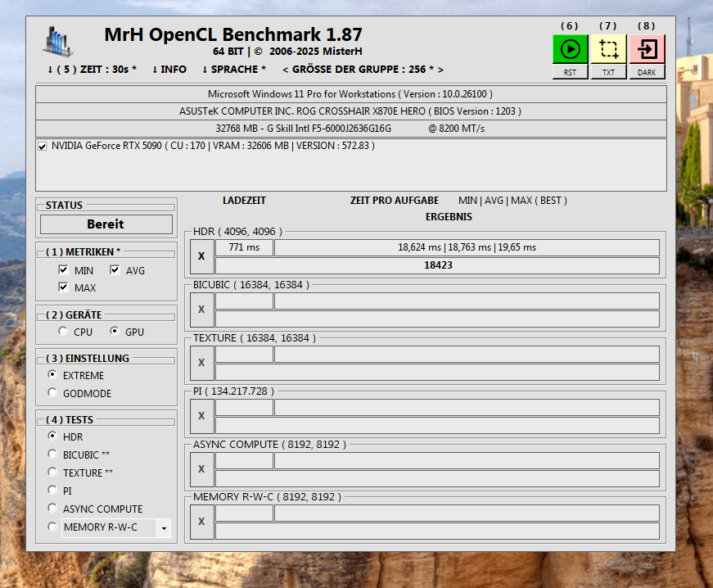Click the X button in HDR result group
Screen dimensions: 713x588
(x=202, y=256)
